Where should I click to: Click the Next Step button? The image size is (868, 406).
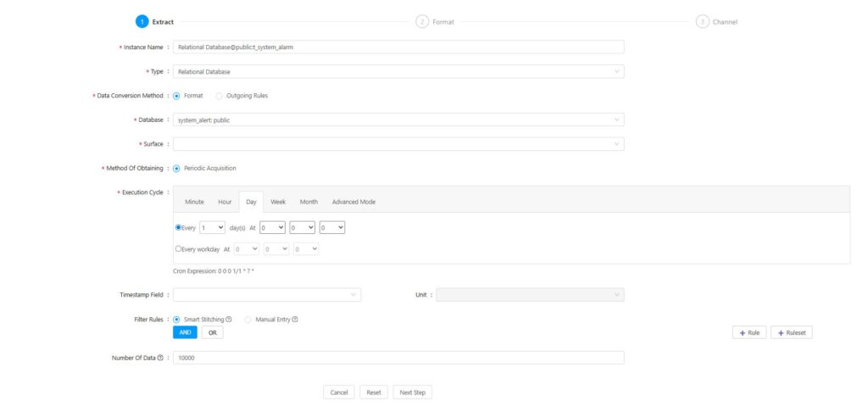(412, 392)
